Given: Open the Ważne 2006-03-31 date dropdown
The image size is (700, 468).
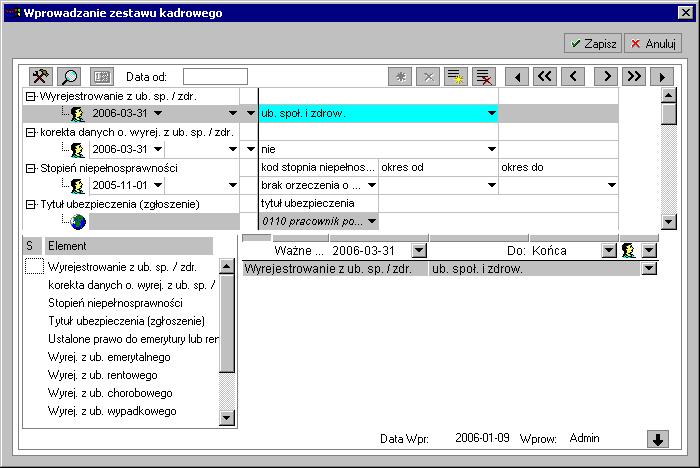Looking at the screenshot, I should tap(419, 251).
